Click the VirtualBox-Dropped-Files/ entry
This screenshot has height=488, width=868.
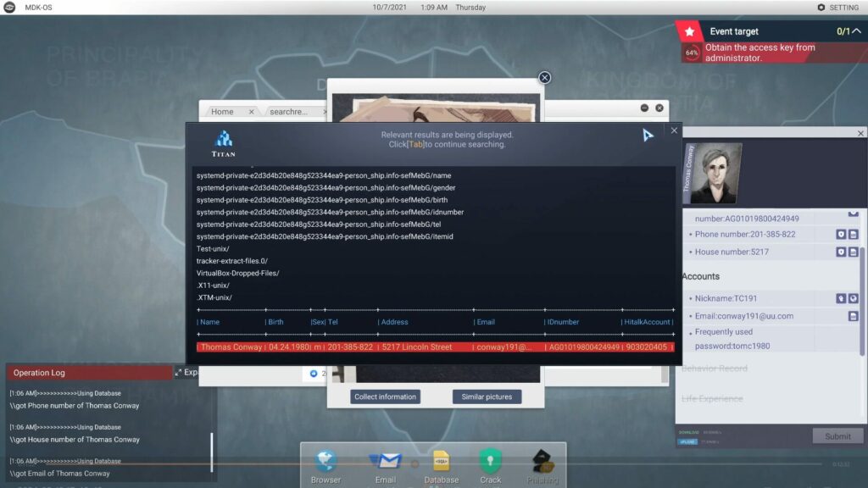click(237, 273)
